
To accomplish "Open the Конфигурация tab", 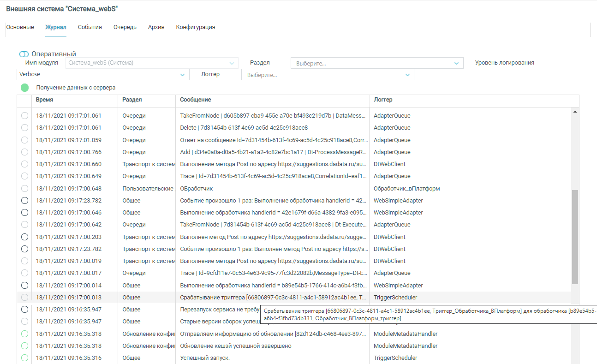I will coord(195,27).
